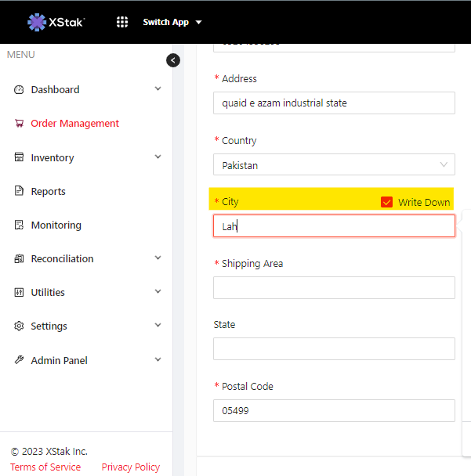This screenshot has height=476, width=471.
Task: Click the Inventory sidebar icon
Action: coord(19,157)
